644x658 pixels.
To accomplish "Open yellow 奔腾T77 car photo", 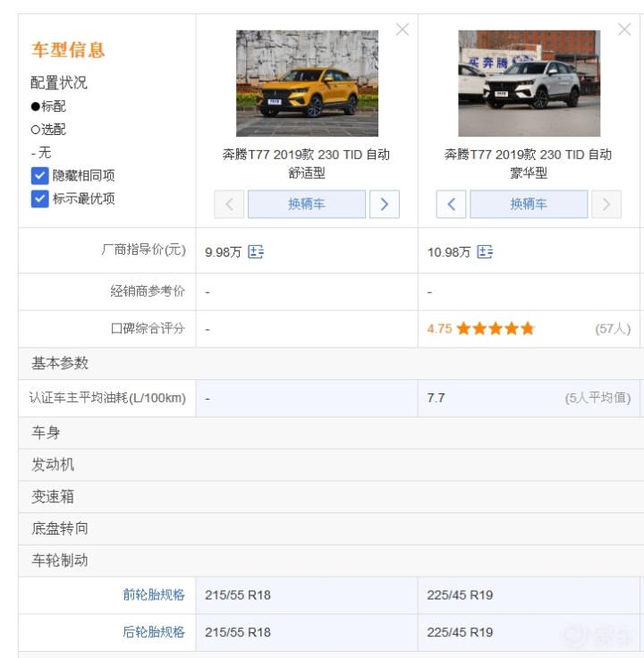I will click(x=307, y=83).
